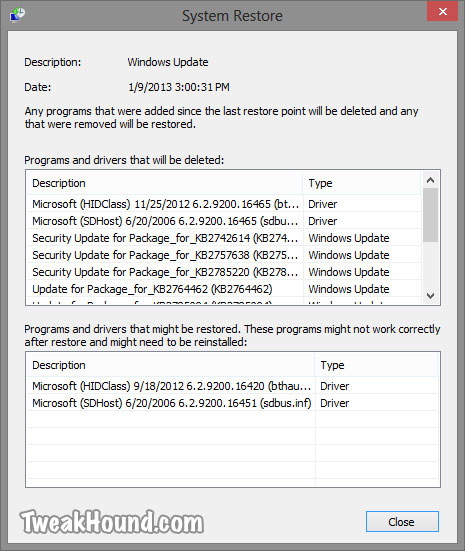
Task: Click the Close button
Action: click(402, 521)
